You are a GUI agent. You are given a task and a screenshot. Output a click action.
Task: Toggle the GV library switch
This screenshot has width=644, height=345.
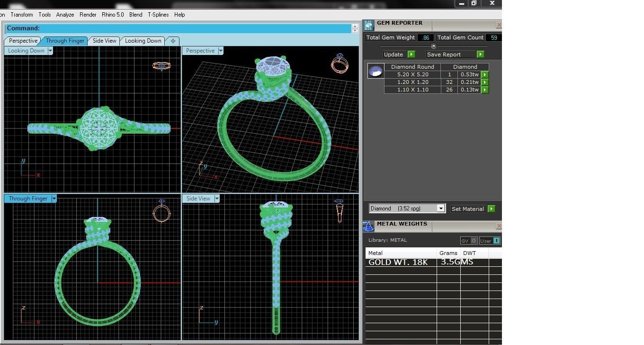[x=469, y=241]
